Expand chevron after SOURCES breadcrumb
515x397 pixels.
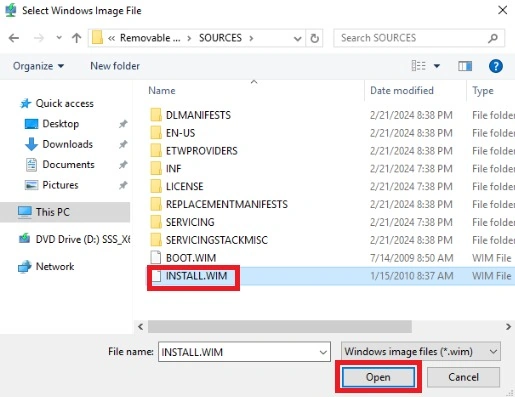pyautogui.click(x=251, y=38)
